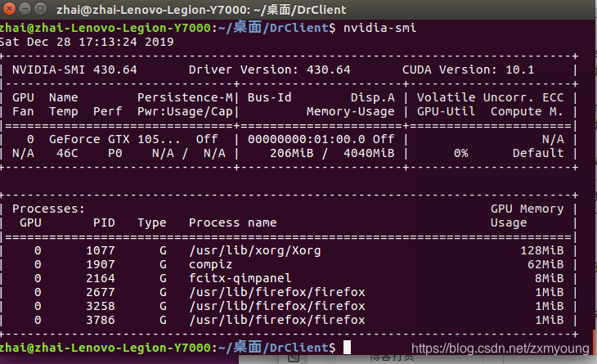This screenshot has width=597, height=364.
Task: Select bus ID '00000000:01:00.0'
Action: (307, 139)
